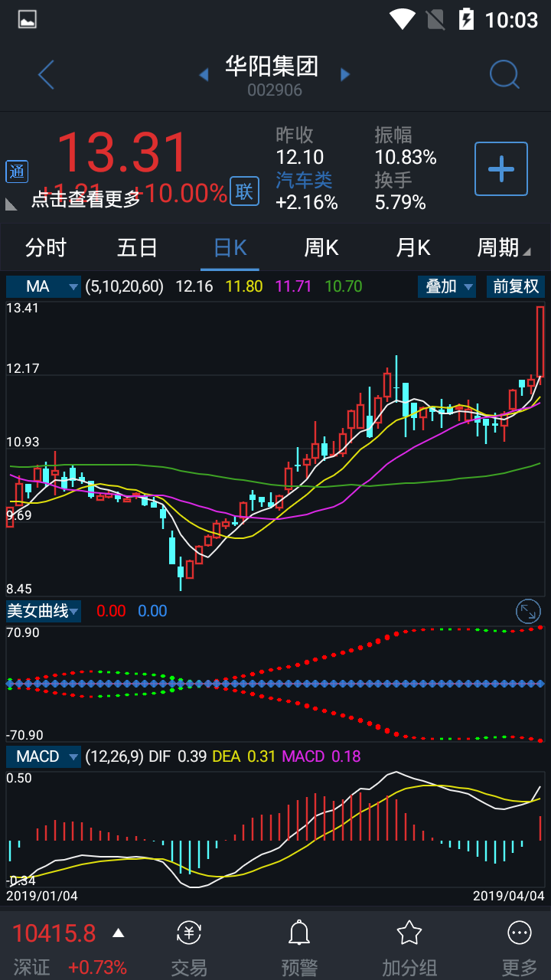This screenshot has height=980, width=551.
Task: Tap the 通 badge icon
Action: 17,172
